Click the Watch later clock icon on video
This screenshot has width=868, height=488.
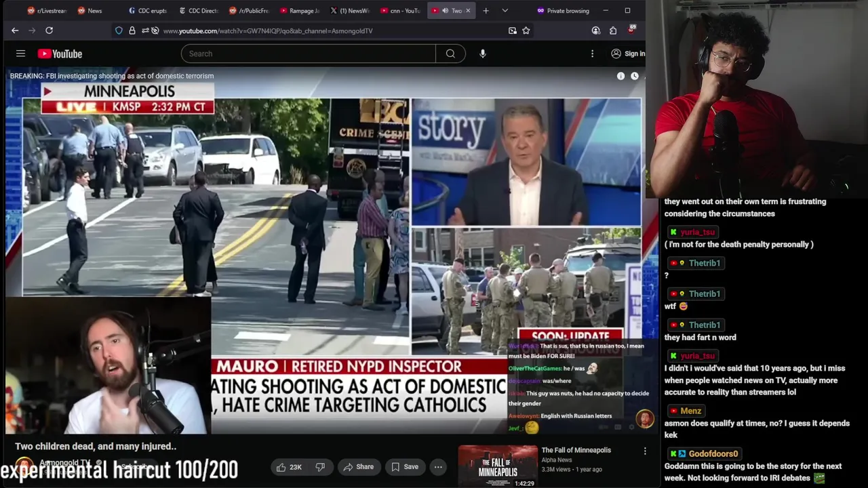635,76
